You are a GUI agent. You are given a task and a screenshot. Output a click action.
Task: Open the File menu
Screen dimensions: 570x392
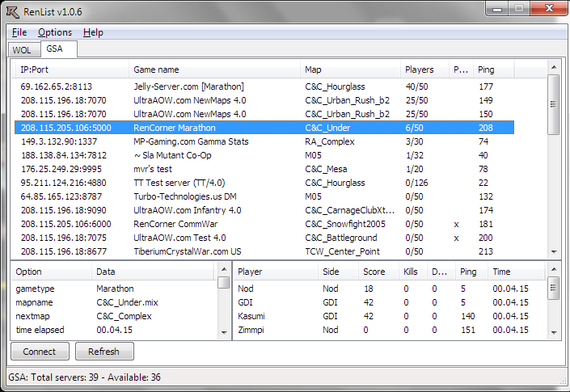coord(19,32)
